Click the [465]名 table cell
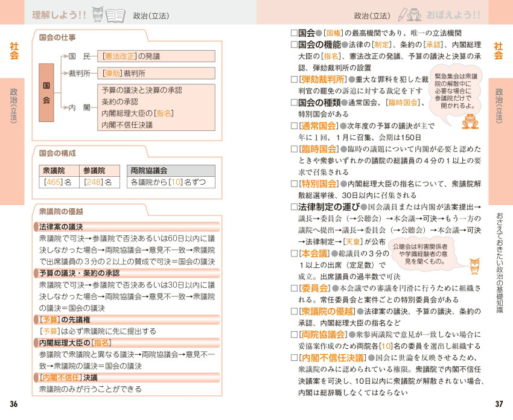 pyautogui.click(x=59, y=182)
